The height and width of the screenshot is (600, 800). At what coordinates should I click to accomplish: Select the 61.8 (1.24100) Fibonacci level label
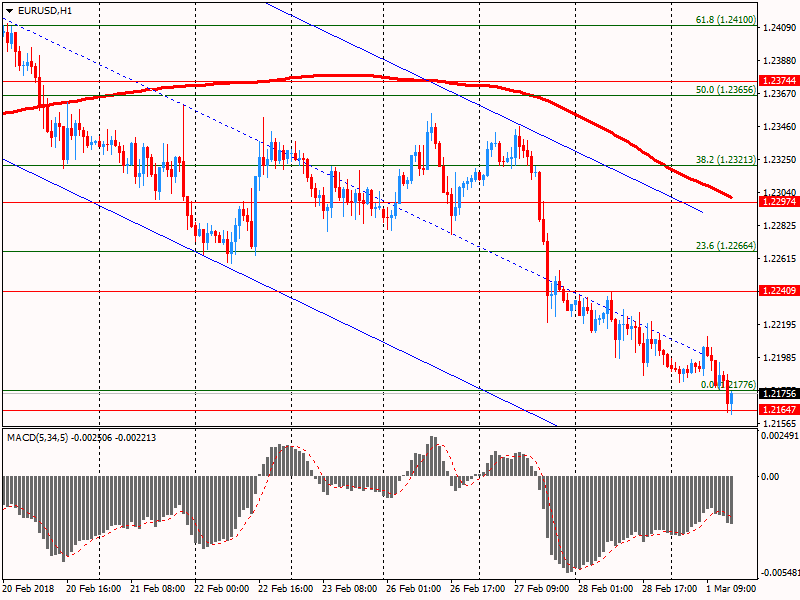(725, 19)
